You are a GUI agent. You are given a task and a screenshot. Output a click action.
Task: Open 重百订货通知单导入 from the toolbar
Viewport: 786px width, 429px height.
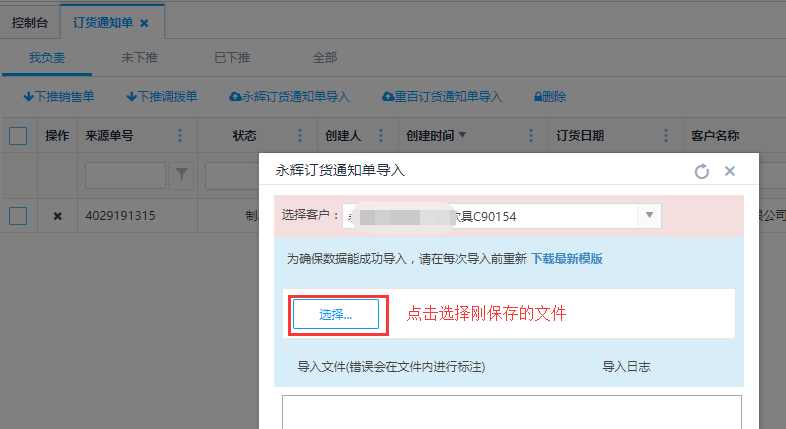pyautogui.click(x=441, y=97)
